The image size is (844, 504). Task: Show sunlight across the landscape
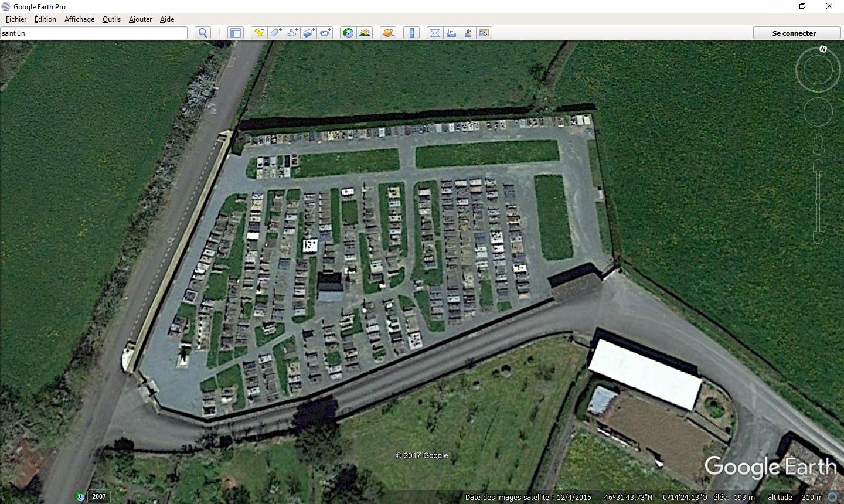pos(365,33)
